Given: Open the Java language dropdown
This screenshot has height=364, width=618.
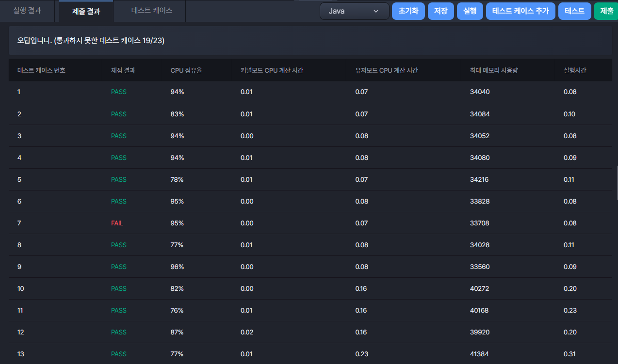Looking at the screenshot, I should pyautogui.click(x=354, y=11).
